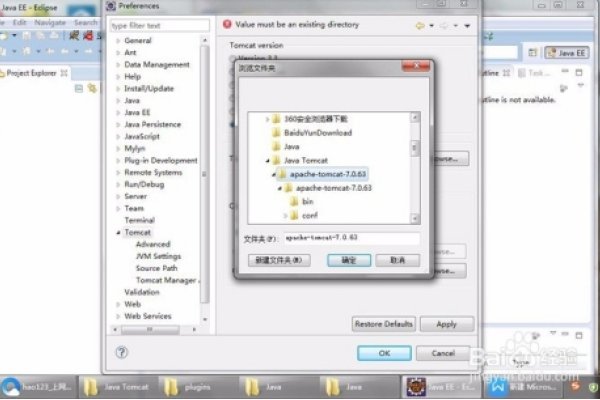
Task: Collapse the Tomcat preferences category
Action: tap(118, 232)
